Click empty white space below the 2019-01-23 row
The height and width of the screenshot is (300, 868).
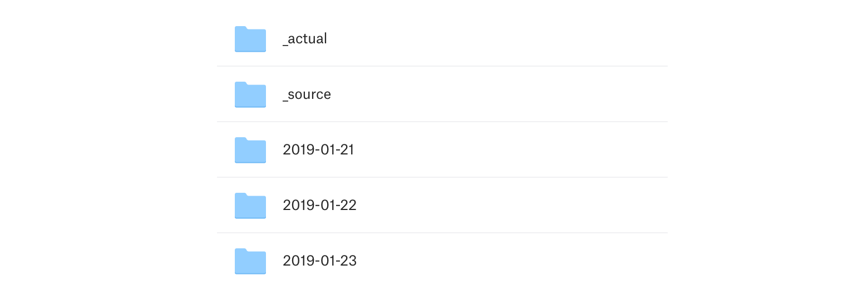coord(434,289)
